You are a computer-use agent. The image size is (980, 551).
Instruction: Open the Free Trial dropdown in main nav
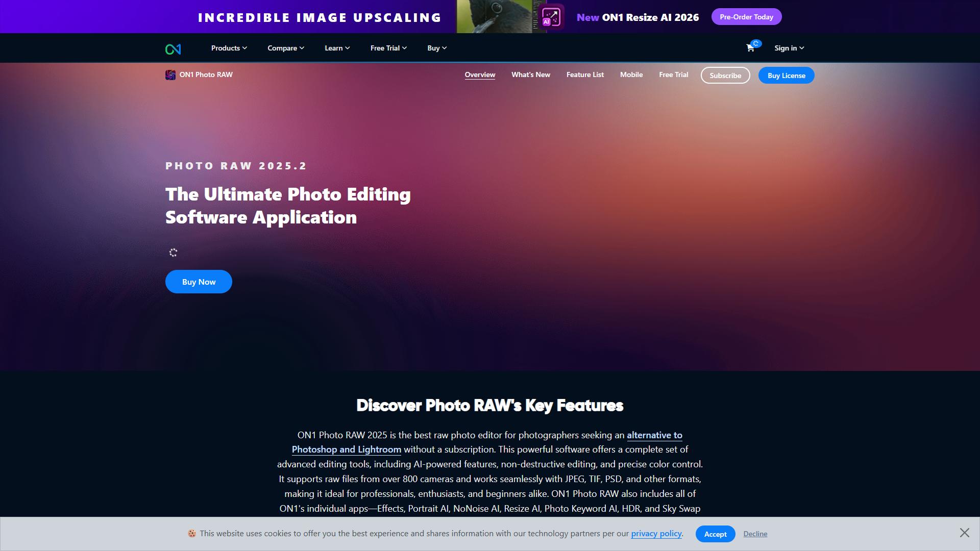pyautogui.click(x=388, y=48)
